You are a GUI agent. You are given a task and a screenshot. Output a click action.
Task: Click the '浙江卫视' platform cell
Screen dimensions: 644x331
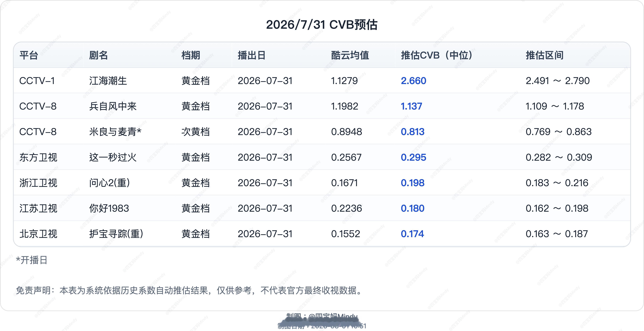pyautogui.click(x=38, y=183)
